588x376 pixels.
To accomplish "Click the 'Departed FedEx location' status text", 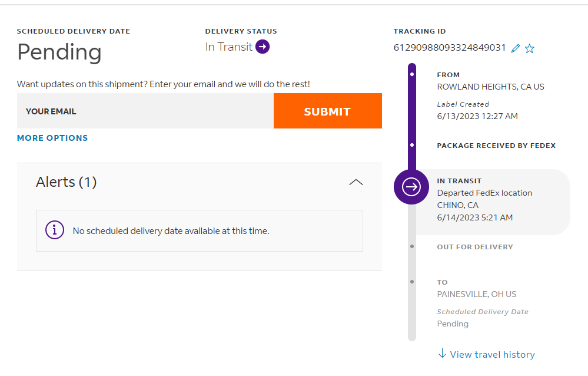I will pos(484,193).
